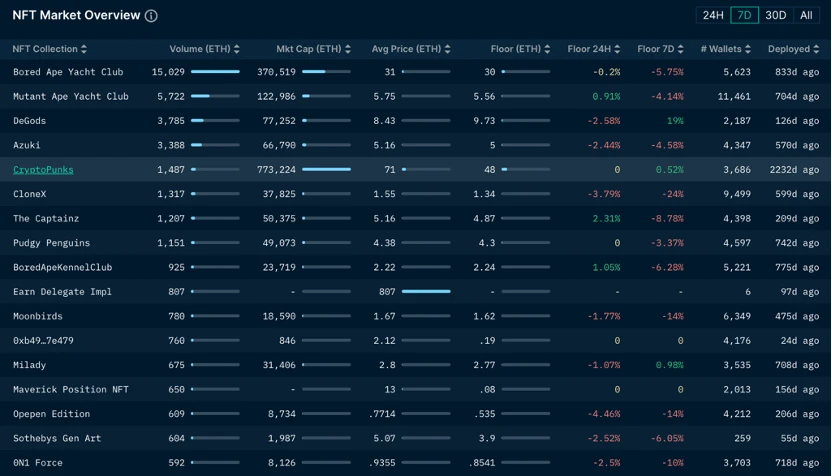Open the CryptoPunks collection link
This screenshot has height=476, width=832.
[43, 170]
